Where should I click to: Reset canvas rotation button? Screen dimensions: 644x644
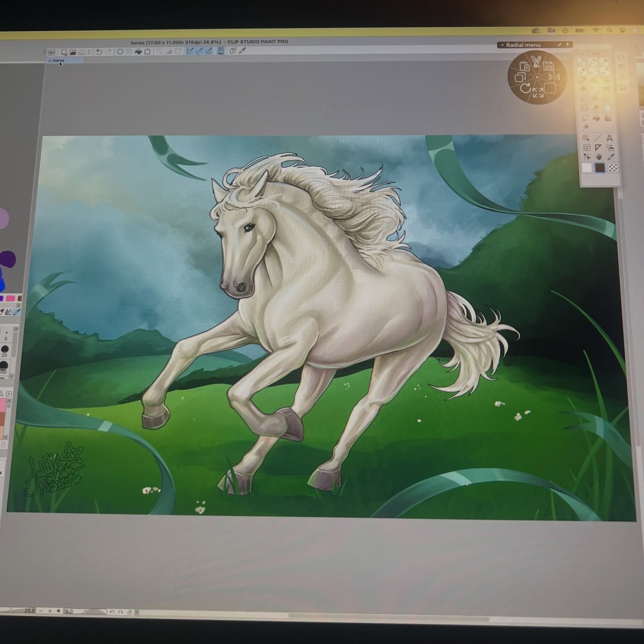tap(130, 612)
